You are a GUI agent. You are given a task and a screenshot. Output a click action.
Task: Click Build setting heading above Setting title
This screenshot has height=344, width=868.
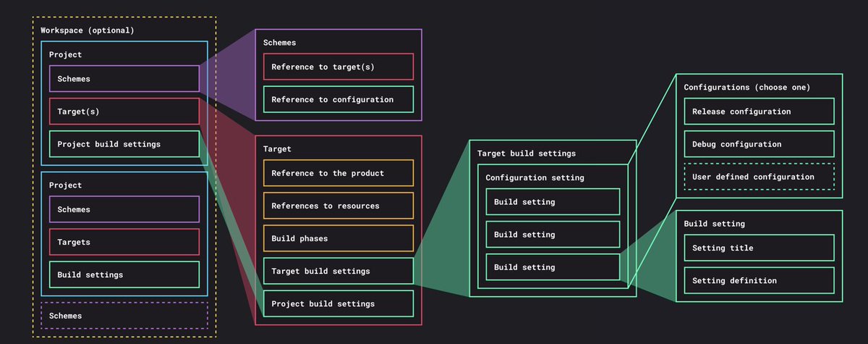point(715,224)
